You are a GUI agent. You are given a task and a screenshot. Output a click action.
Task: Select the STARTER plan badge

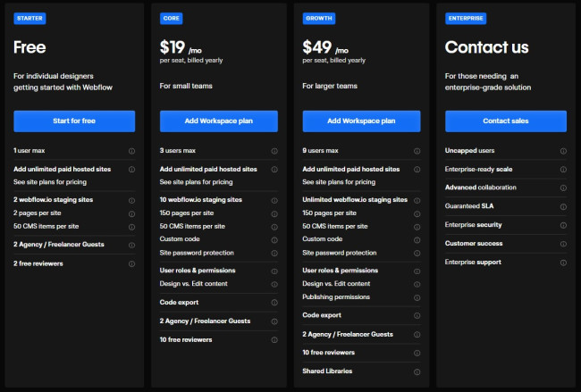click(30, 18)
